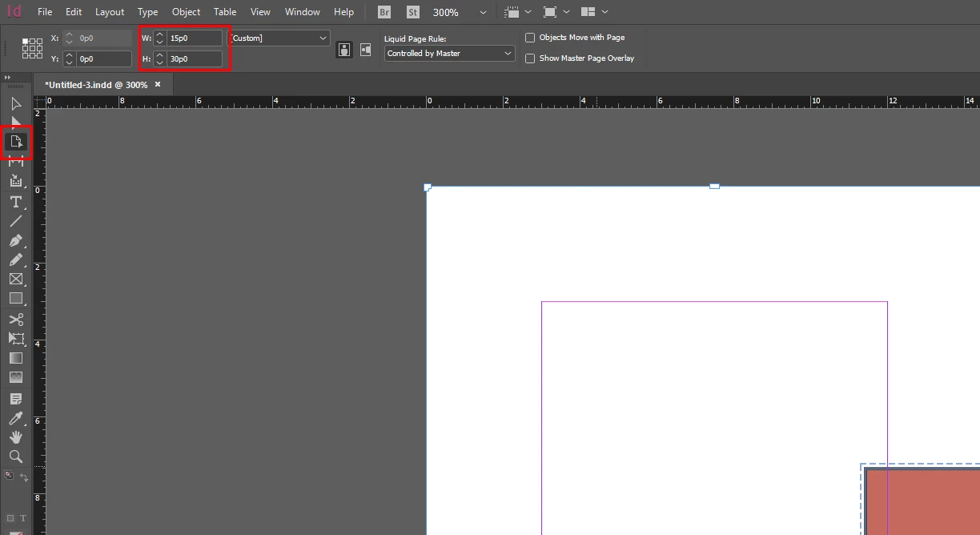Click the W width field 15p0
Screen dimensions: 980x535
click(x=195, y=38)
